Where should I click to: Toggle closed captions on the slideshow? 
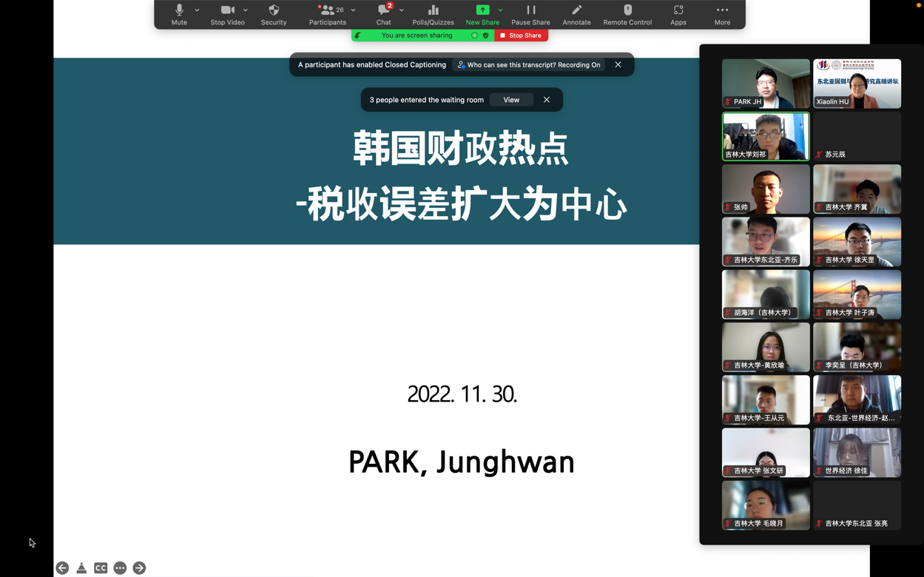(x=101, y=568)
